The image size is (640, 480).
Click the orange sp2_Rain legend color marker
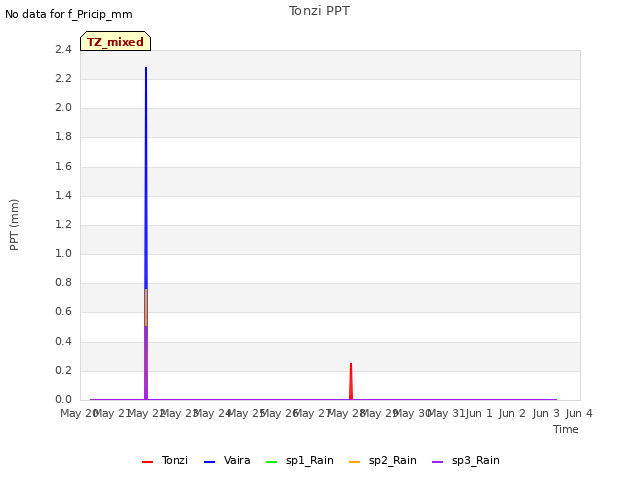coord(354,462)
